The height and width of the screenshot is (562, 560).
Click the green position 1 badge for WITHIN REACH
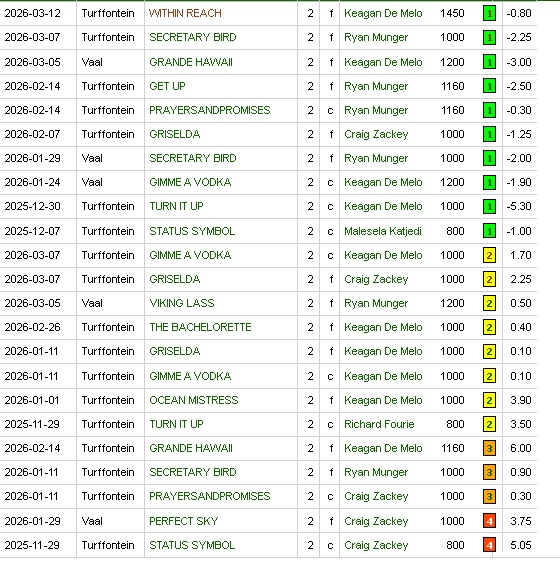[x=489, y=14]
